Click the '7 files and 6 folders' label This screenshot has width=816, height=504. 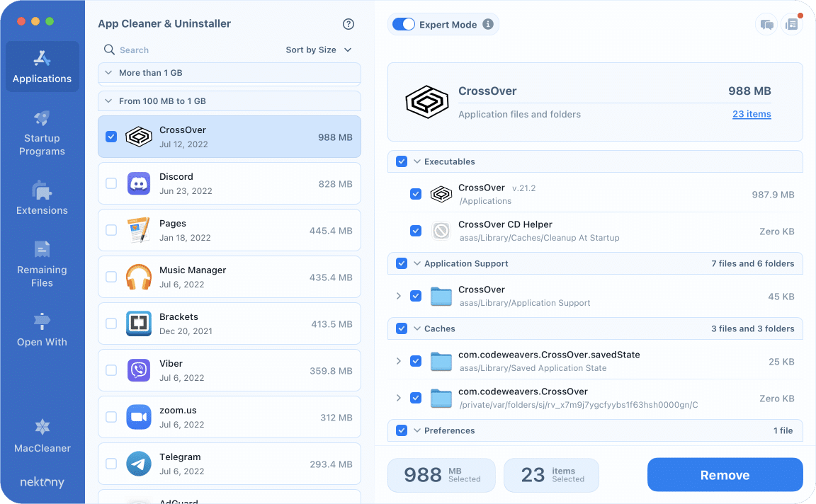click(x=752, y=264)
